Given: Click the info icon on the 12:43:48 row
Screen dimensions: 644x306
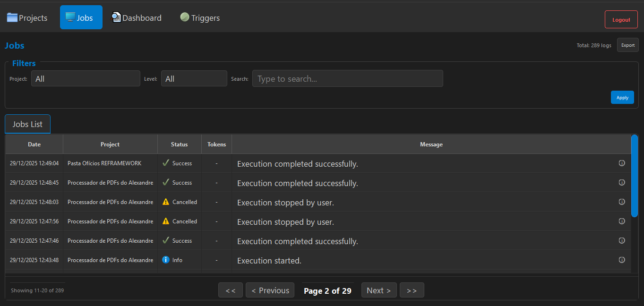Looking at the screenshot, I should (x=622, y=260).
